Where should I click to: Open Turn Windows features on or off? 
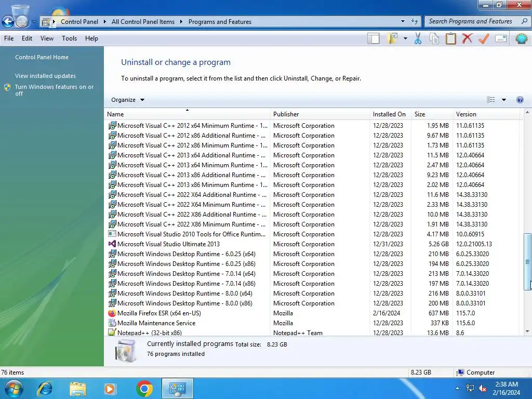[x=54, y=90]
